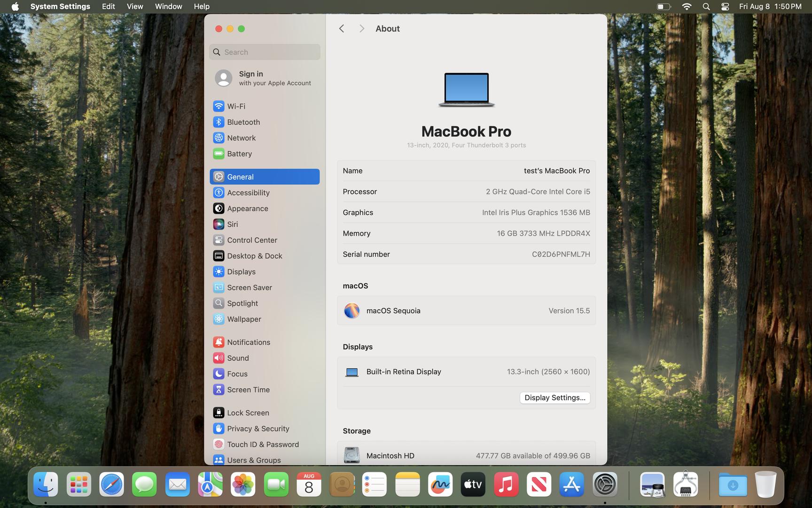This screenshot has height=508, width=812.
Task: Open Sound settings
Action: tap(265, 358)
